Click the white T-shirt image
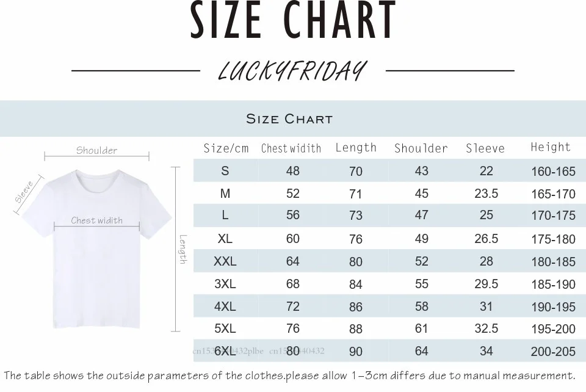The height and width of the screenshot is (392, 586). [96, 249]
